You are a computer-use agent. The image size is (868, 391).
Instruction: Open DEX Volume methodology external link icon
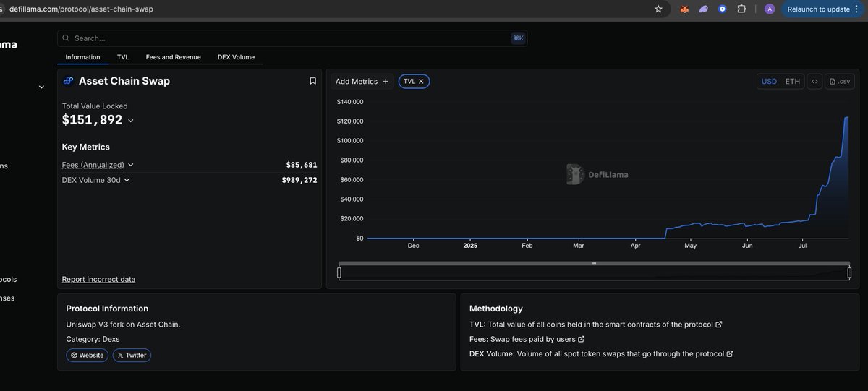729,353
